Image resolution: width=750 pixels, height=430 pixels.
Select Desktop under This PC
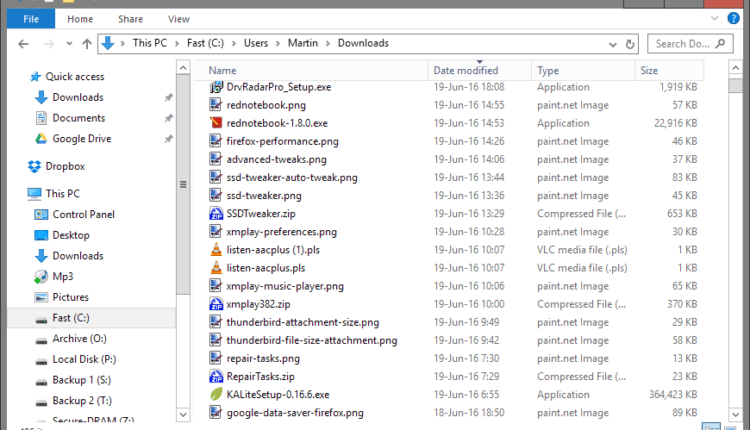[71, 235]
